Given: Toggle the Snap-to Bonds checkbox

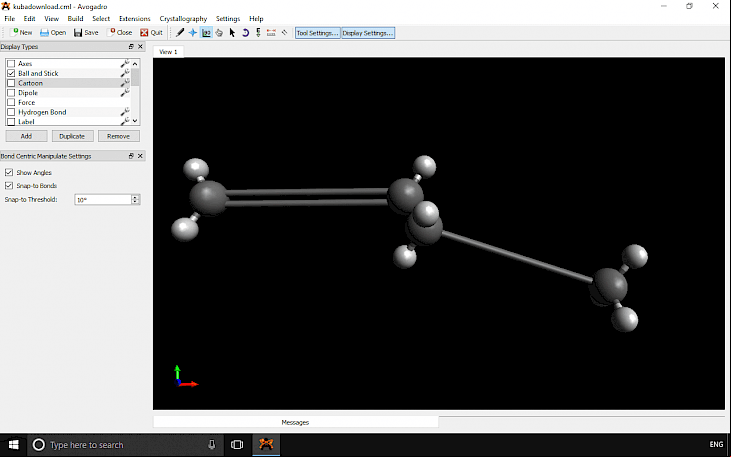Looking at the screenshot, I should click(x=9, y=186).
